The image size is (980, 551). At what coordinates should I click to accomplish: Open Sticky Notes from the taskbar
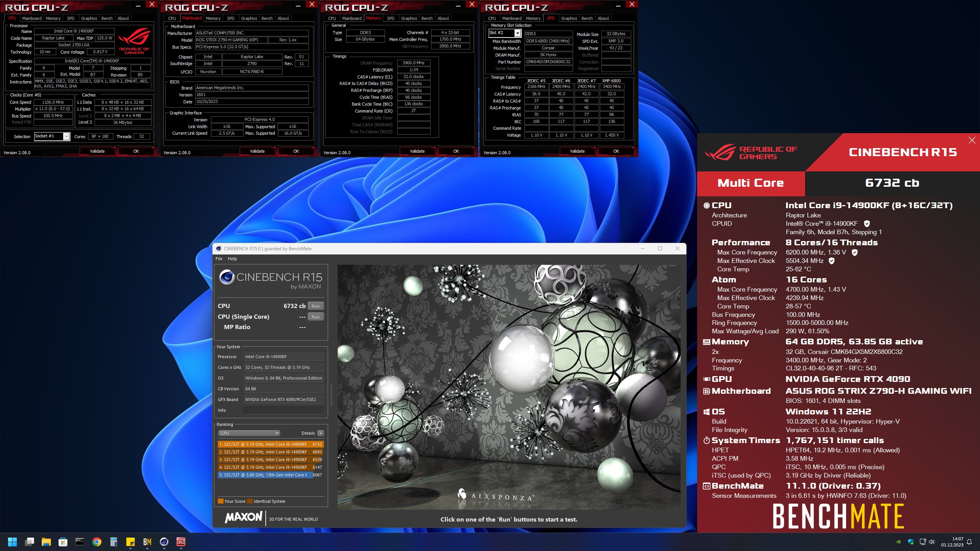131,542
